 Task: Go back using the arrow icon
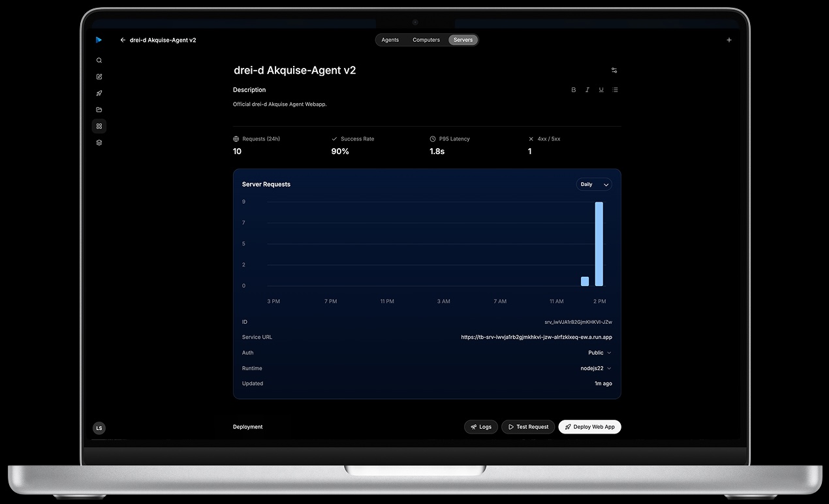pyautogui.click(x=123, y=40)
